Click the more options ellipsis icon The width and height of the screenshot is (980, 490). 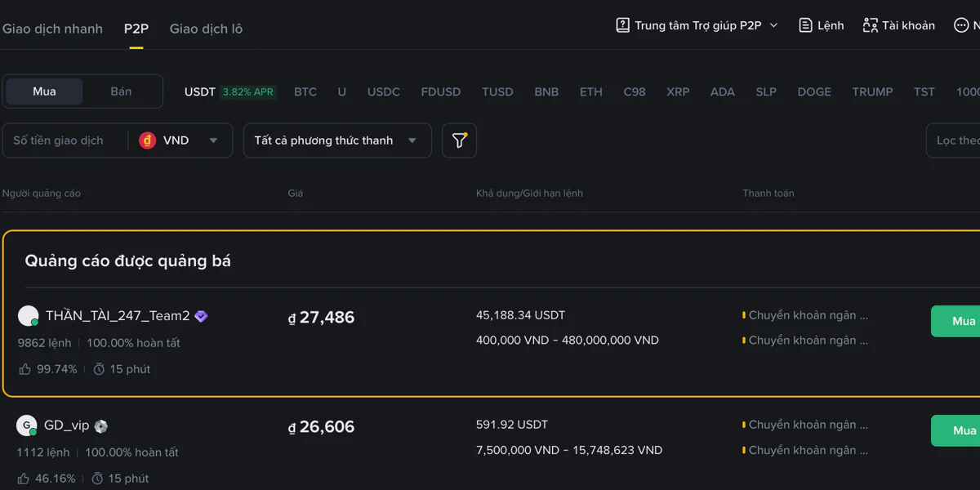coord(961,25)
